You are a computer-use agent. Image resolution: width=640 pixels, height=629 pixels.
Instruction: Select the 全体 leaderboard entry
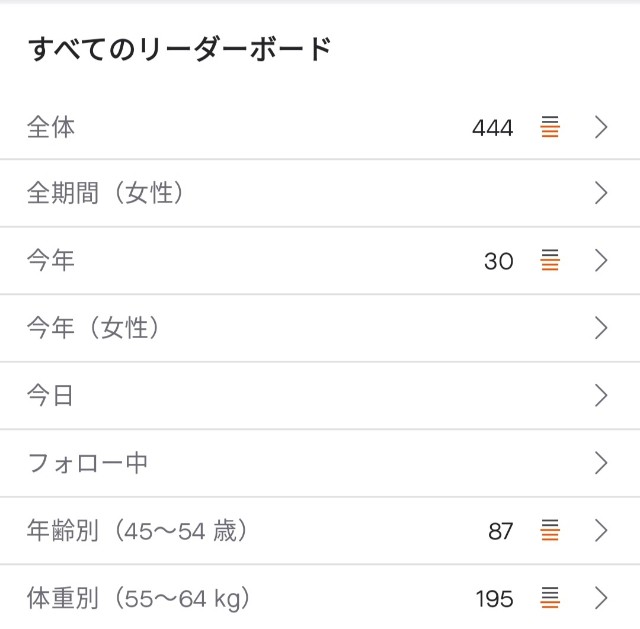(x=320, y=127)
